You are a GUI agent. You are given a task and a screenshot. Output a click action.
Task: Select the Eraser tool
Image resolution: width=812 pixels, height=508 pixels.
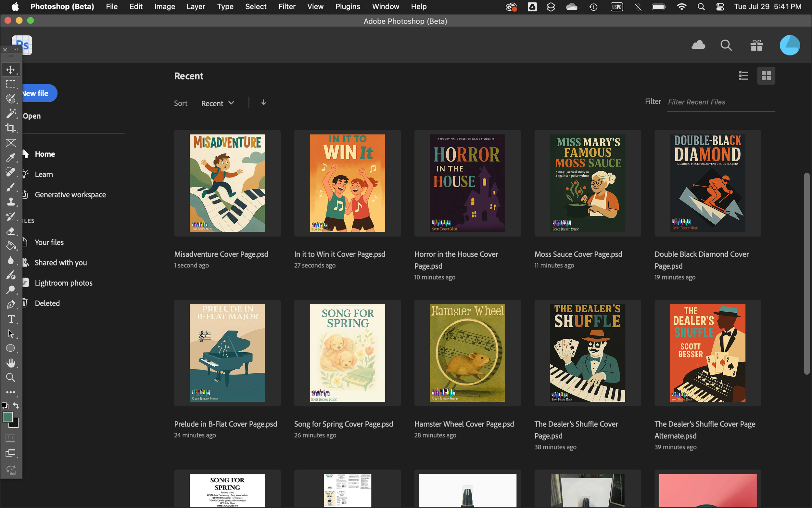[10, 231]
